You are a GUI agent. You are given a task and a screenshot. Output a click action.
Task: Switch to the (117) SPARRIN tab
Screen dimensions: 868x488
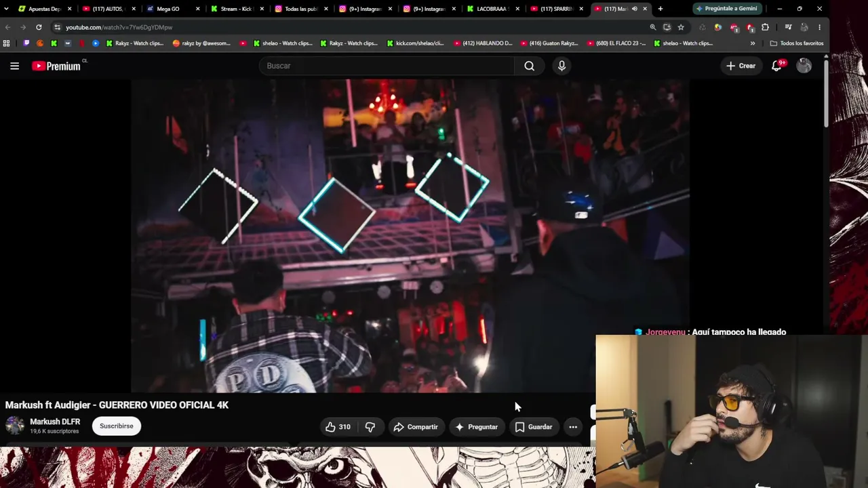coord(556,9)
